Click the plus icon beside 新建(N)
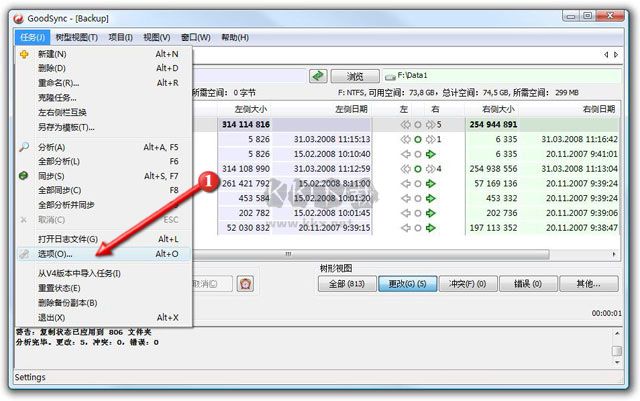Screen dimensions: 640x401 coord(24,54)
